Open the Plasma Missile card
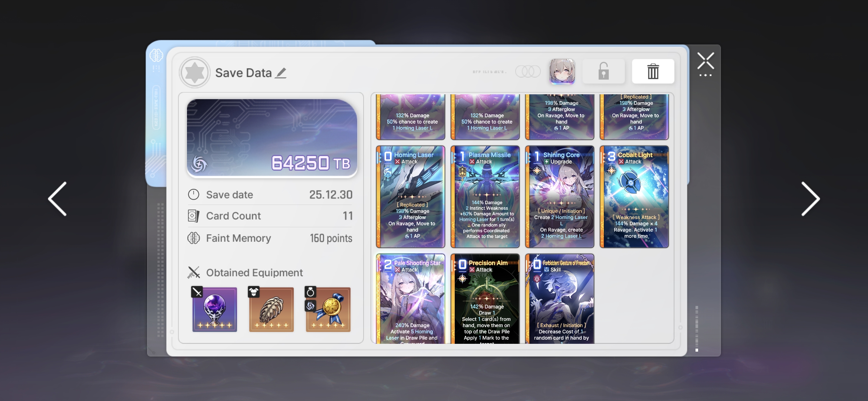 [x=485, y=197]
